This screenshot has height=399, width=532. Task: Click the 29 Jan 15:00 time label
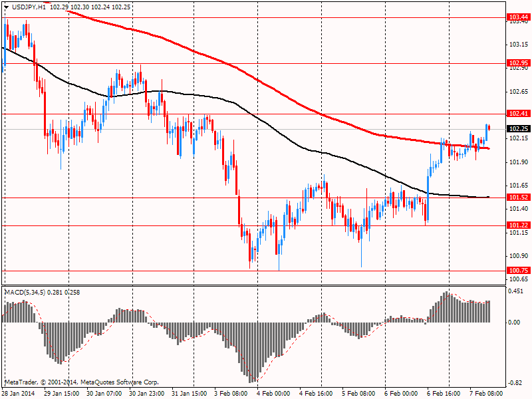point(62,393)
